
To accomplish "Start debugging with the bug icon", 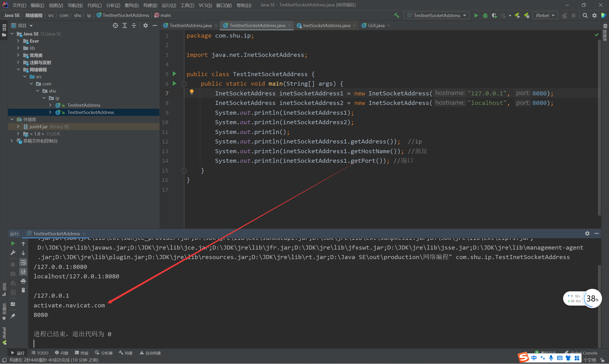I will [x=485, y=15].
